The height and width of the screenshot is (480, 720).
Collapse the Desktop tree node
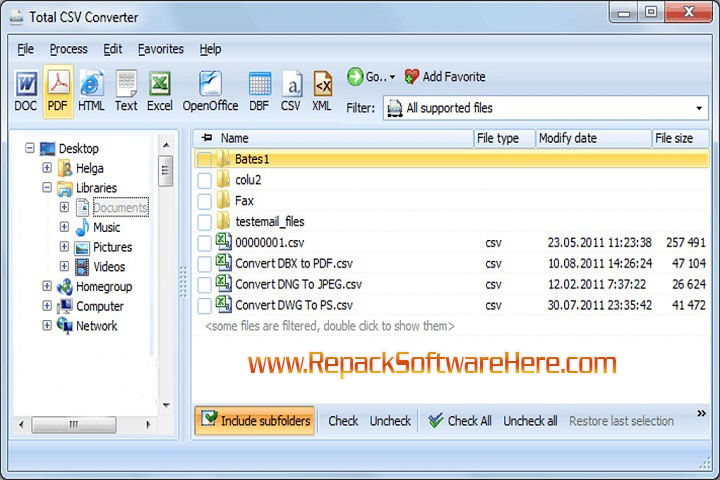coord(30,148)
